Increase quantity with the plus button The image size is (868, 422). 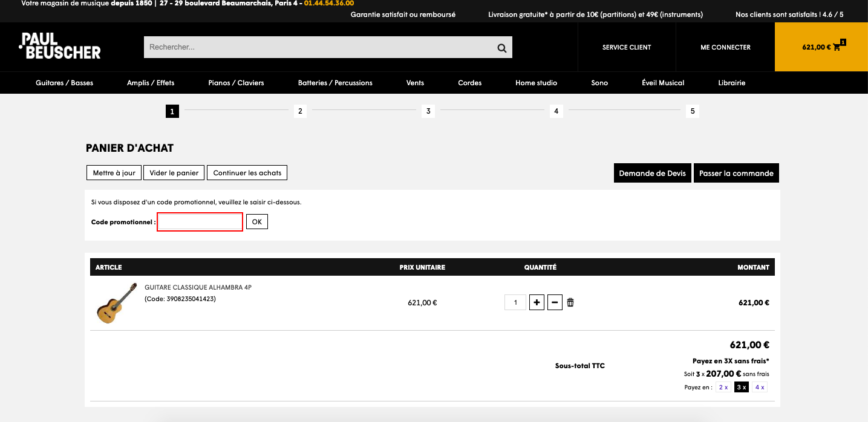(537, 302)
